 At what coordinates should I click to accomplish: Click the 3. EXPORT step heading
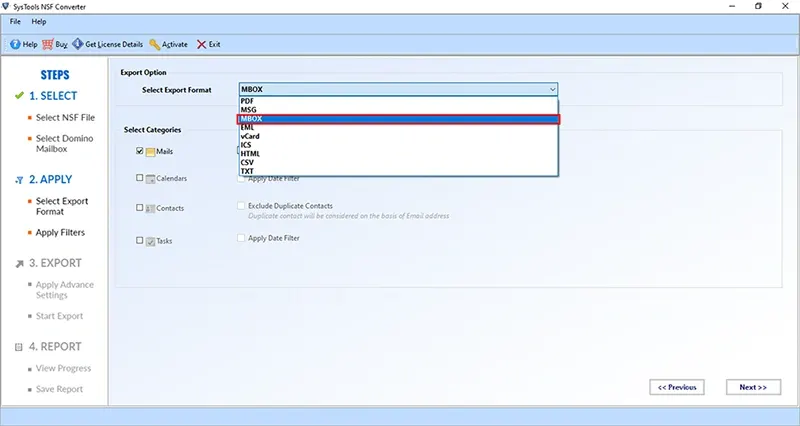pyautogui.click(x=55, y=263)
